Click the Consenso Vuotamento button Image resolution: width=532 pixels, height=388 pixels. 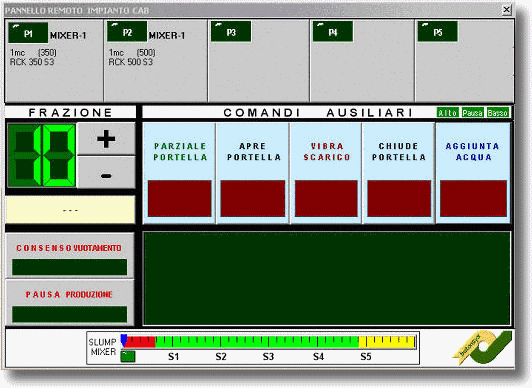pyautogui.click(x=70, y=256)
